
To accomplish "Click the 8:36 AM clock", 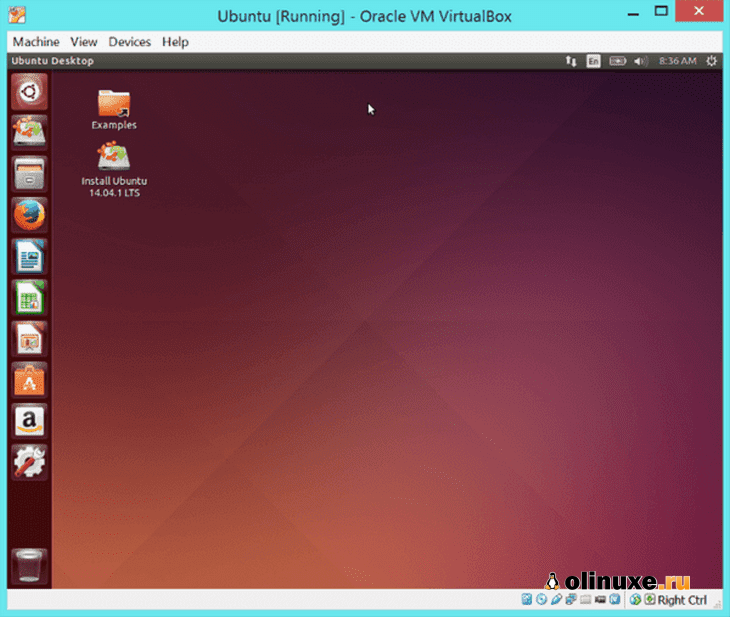I will click(x=677, y=61).
